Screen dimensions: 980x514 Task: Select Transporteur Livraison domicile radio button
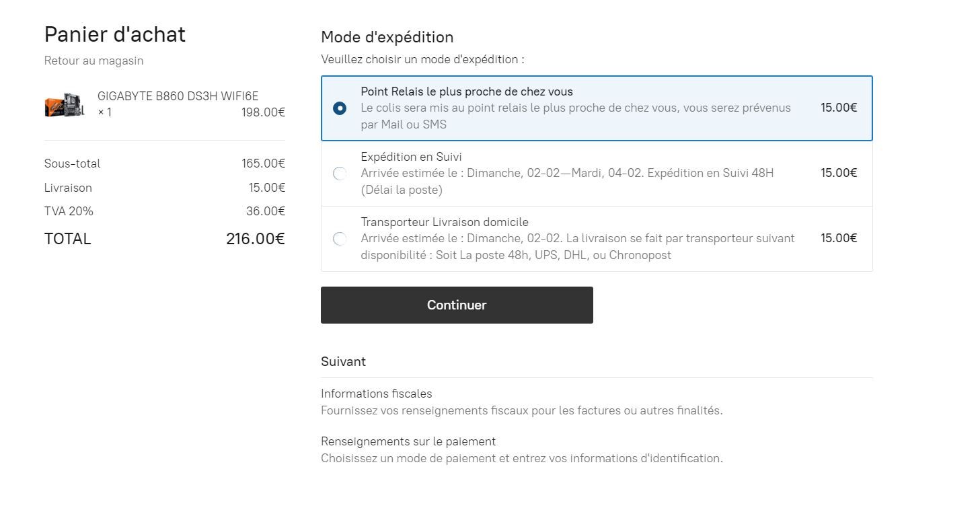[340, 239]
